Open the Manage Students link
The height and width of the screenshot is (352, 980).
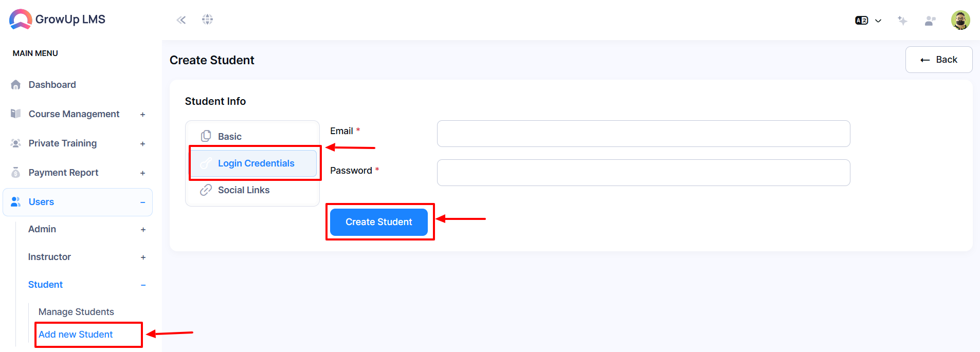[x=76, y=312]
